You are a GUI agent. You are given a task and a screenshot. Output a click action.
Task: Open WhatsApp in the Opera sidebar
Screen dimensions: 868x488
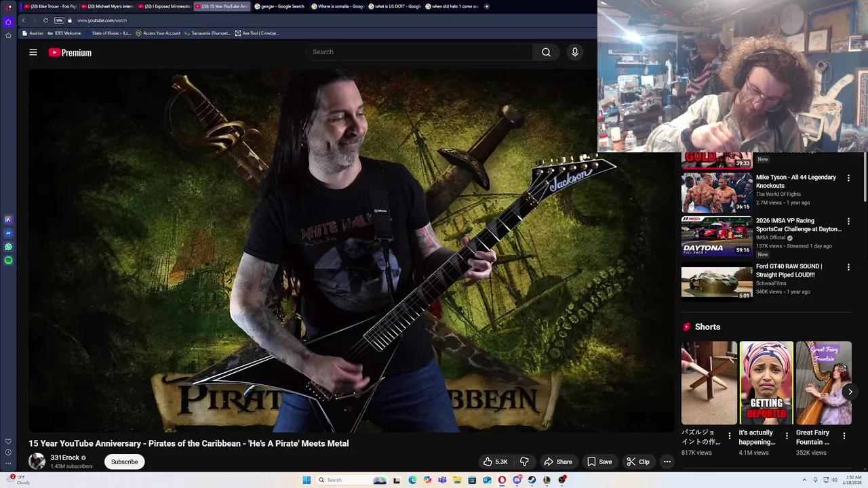[x=8, y=247]
